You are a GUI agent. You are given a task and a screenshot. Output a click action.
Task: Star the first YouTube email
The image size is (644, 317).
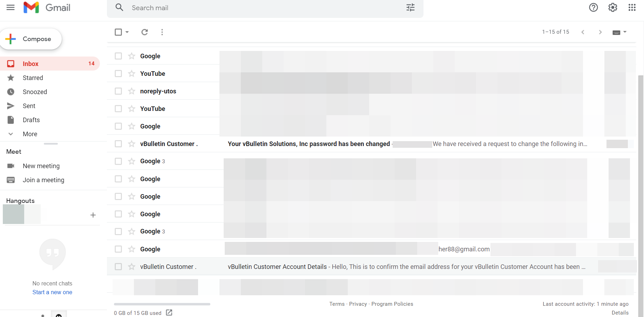[x=131, y=73]
